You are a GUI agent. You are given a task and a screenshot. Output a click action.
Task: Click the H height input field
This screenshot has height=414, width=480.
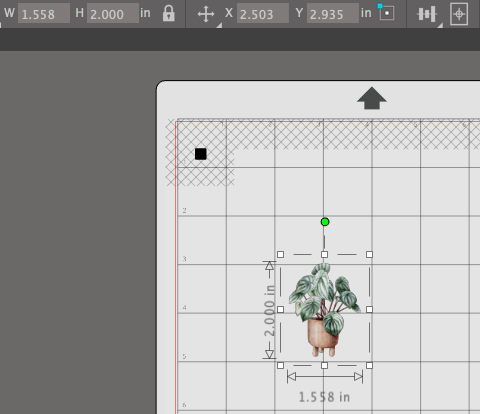tap(113, 13)
